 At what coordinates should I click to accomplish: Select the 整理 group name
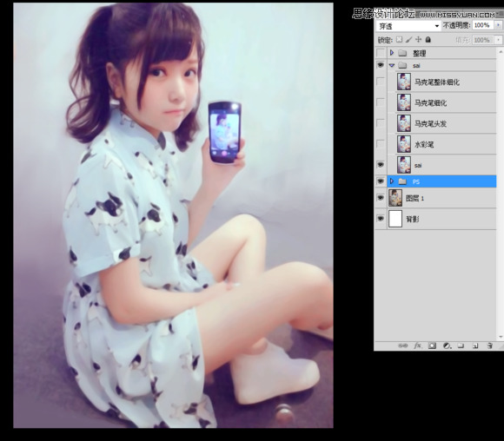click(x=420, y=53)
